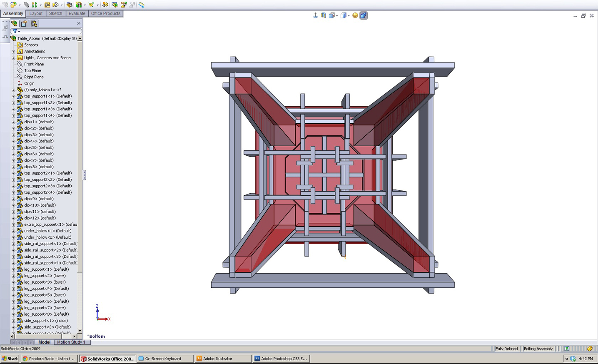Click the Smart Fasteners icon
Screen dimensions: 598x364
47,5
